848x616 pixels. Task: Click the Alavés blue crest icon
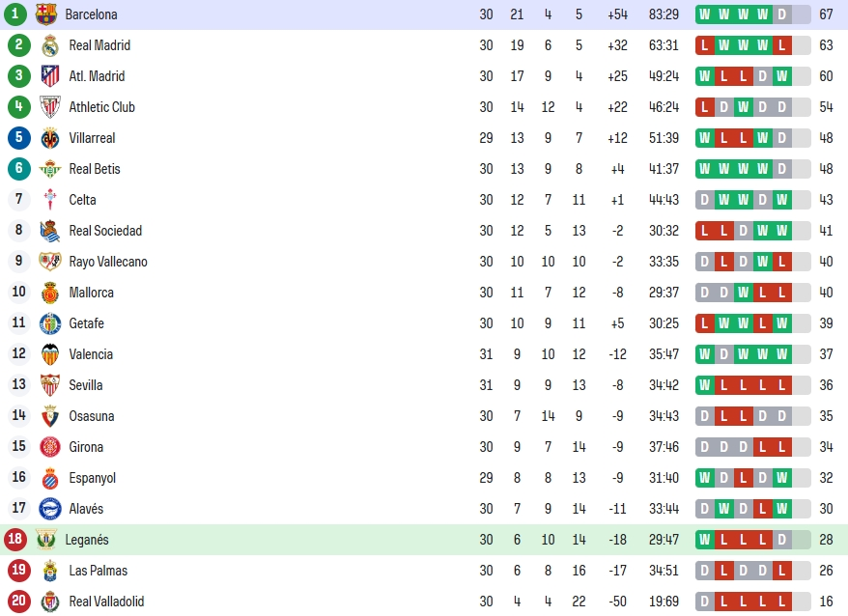[x=50, y=509]
